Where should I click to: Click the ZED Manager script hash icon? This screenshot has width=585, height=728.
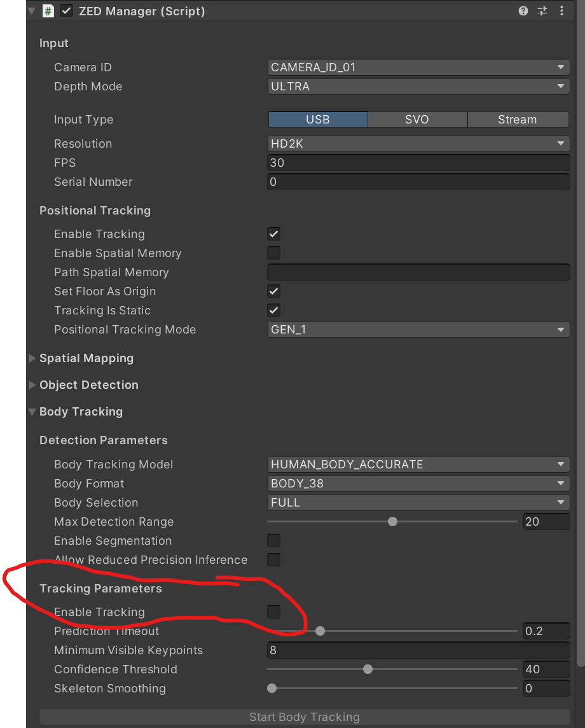[48, 11]
